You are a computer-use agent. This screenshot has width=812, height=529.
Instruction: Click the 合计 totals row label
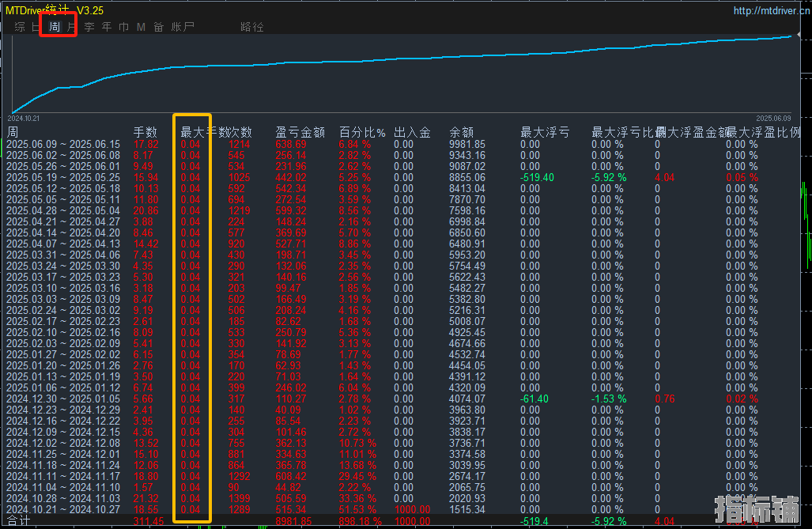[x=19, y=521]
